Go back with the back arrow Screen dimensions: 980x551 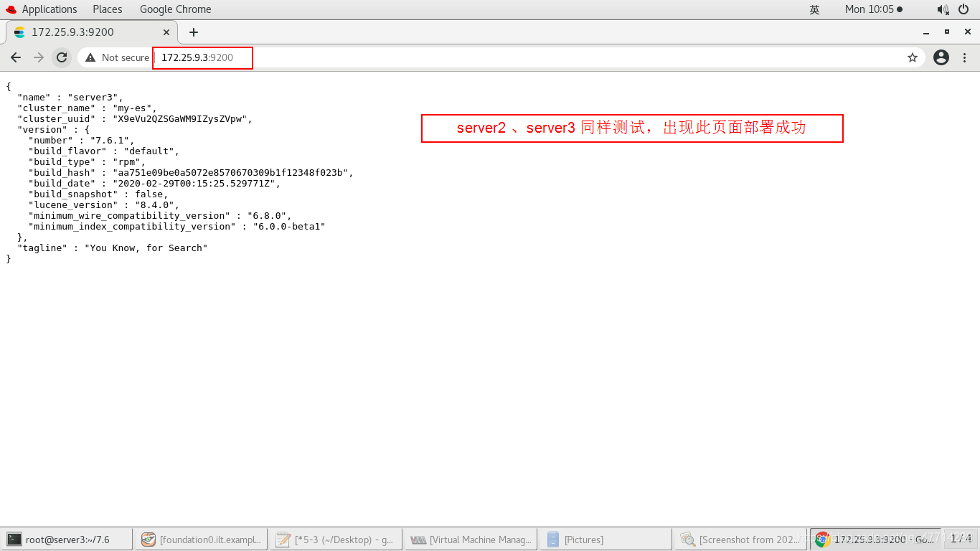tap(16, 57)
